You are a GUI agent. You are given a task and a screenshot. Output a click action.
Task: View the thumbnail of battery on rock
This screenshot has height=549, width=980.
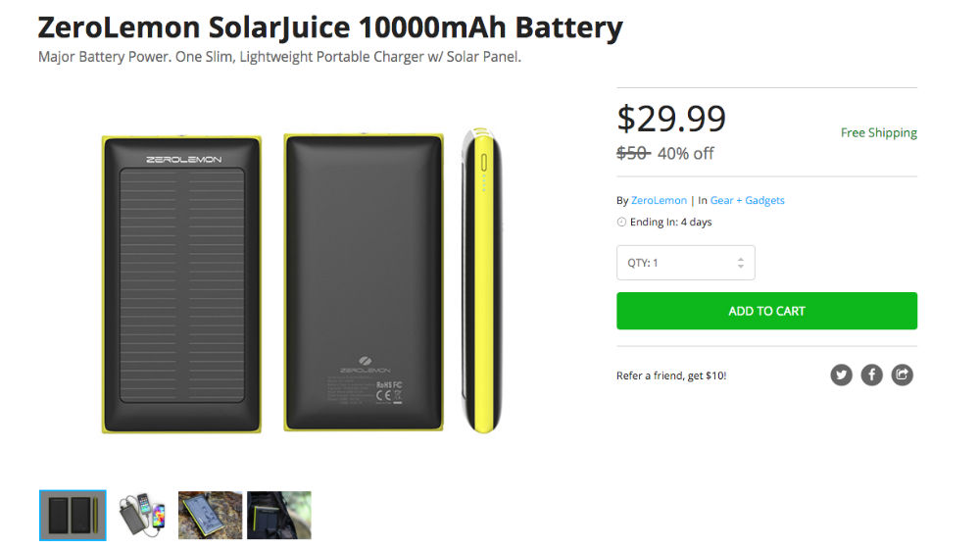point(210,516)
